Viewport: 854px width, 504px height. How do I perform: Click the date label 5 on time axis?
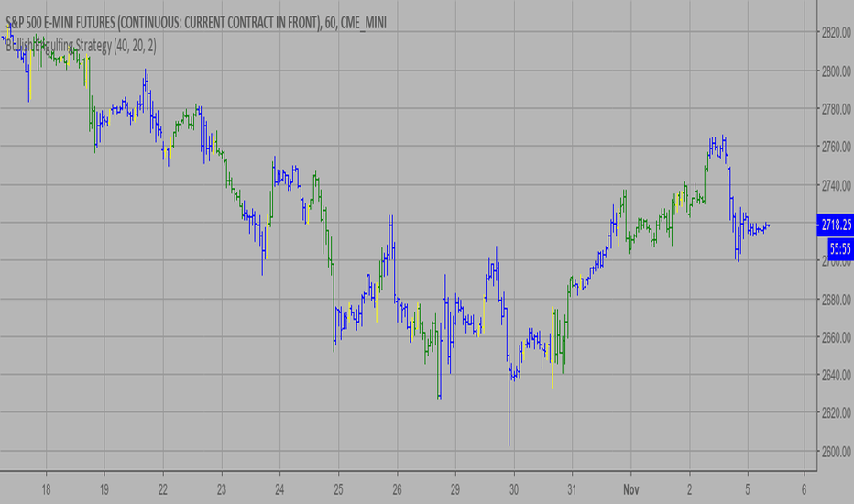[x=748, y=490]
